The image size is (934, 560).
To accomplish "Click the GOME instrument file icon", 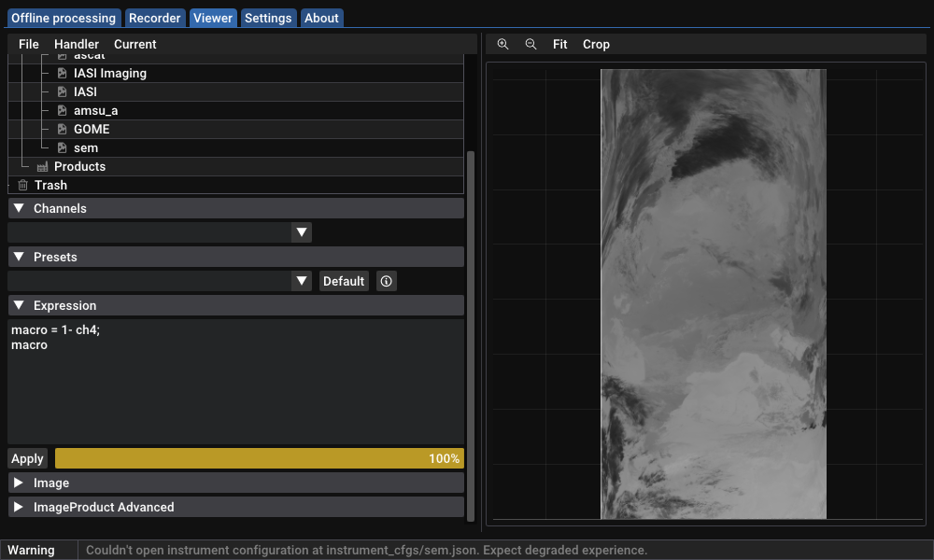I will pos(62,129).
